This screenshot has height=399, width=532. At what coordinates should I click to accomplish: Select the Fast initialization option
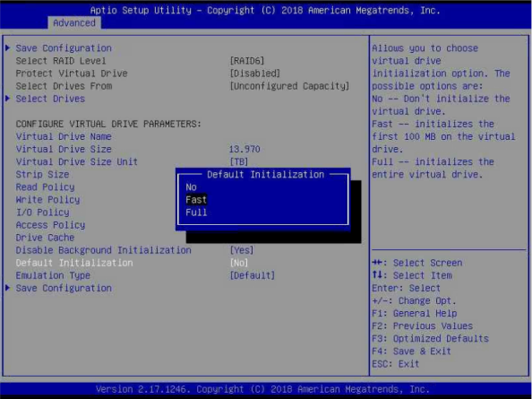pyautogui.click(x=196, y=200)
